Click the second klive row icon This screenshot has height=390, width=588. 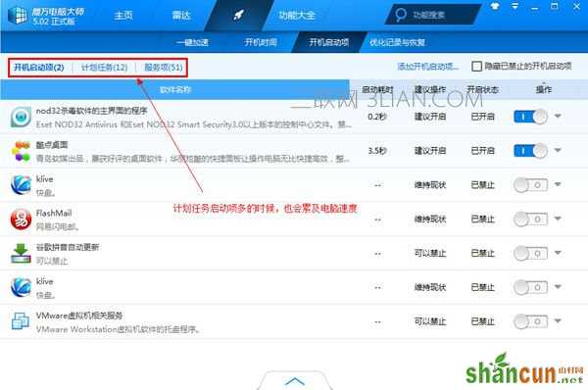coord(21,287)
